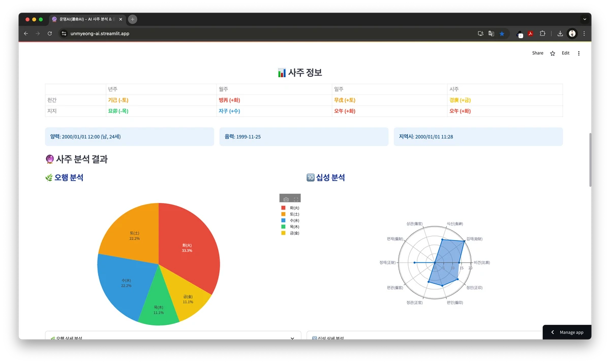This screenshot has height=364, width=610.
Task: Click the 음력 1999-11-25 info box
Action: (304, 137)
